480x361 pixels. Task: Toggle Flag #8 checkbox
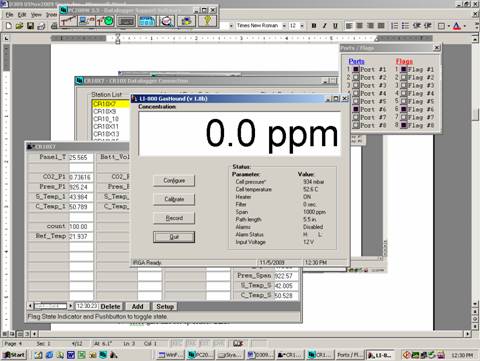pos(404,125)
